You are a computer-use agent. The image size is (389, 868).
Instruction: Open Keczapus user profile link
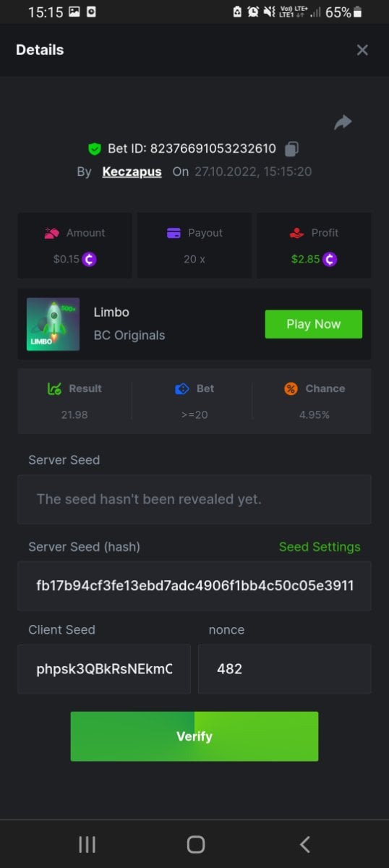[x=132, y=172]
